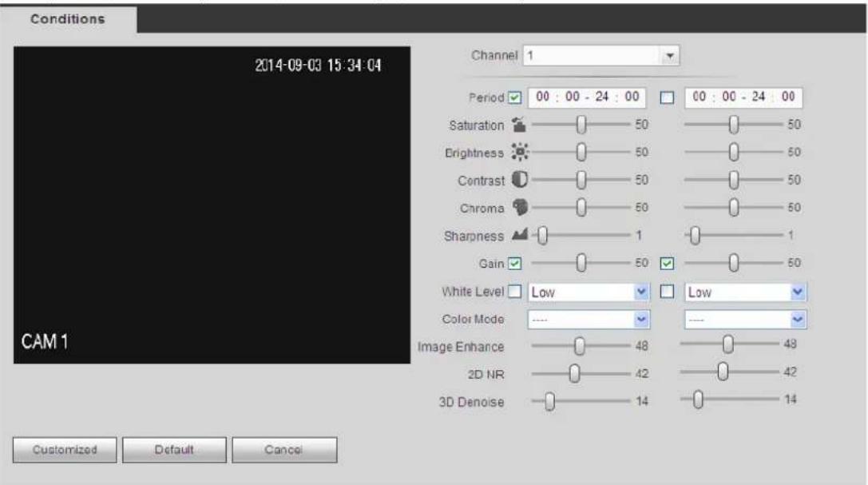Click the second 2D NR slider handle

coord(723,372)
